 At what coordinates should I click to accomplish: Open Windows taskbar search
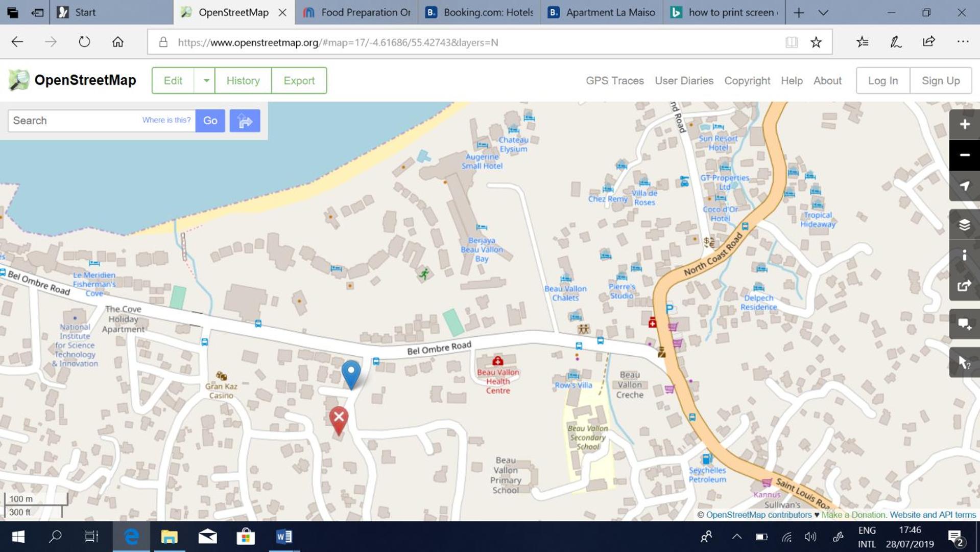tap(55, 537)
